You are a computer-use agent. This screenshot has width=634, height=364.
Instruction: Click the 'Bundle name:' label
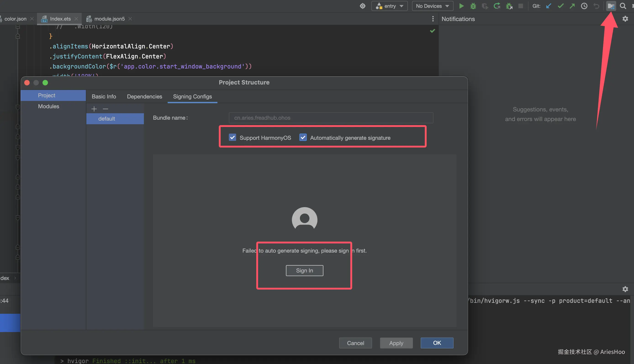tap(170, 118)
